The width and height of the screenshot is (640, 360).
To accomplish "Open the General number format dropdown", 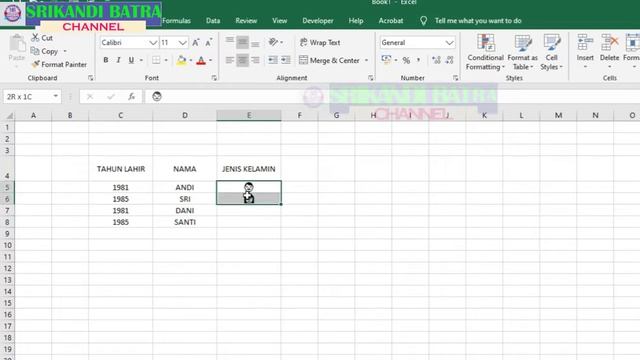I will coord(449,43).
